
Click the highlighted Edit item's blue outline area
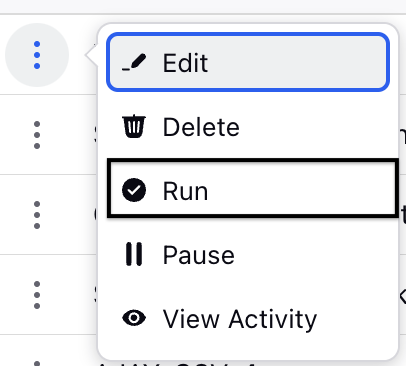coord(248,62)
